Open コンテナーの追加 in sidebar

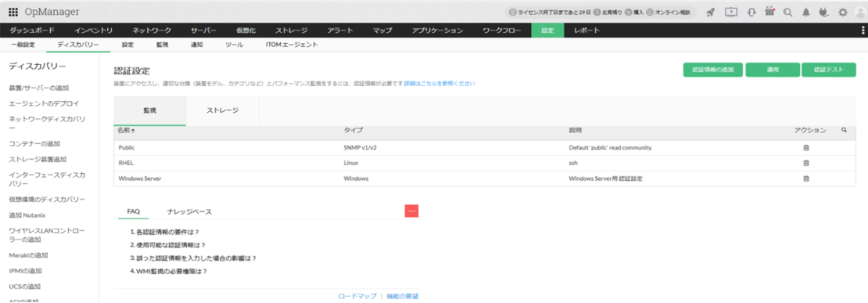click(34, 143)
